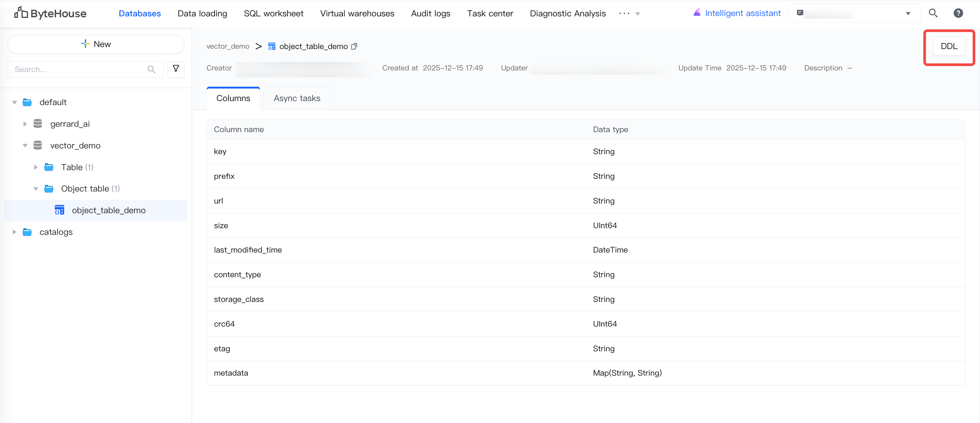Click the DDL button
980x423 pixels.
[x=949, y=46]
